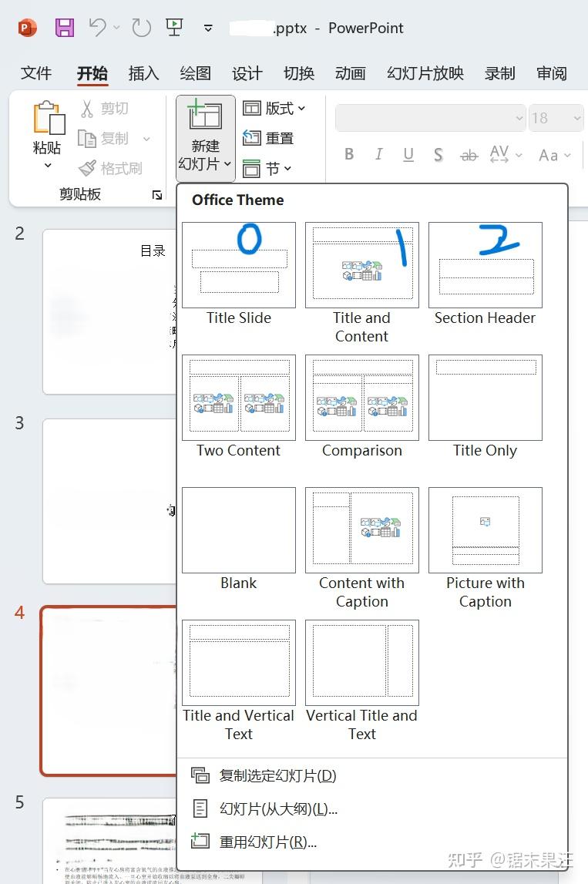The width and height of the screenshot is (588, 884).
Task: Toggle Underline formatting
Action: 408,154
